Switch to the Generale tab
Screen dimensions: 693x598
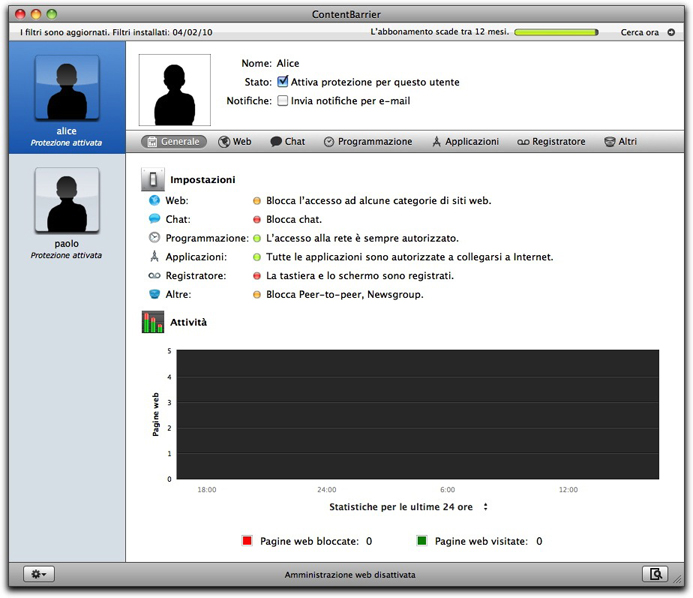pos(174,141)
